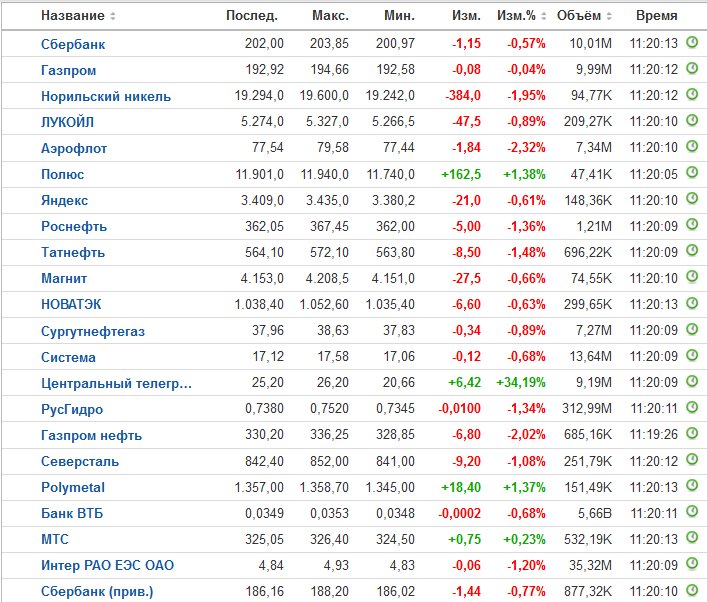The image size is (707, 602).
Task: Click the +162,5 change value
Action: click(x=461, y=175)
